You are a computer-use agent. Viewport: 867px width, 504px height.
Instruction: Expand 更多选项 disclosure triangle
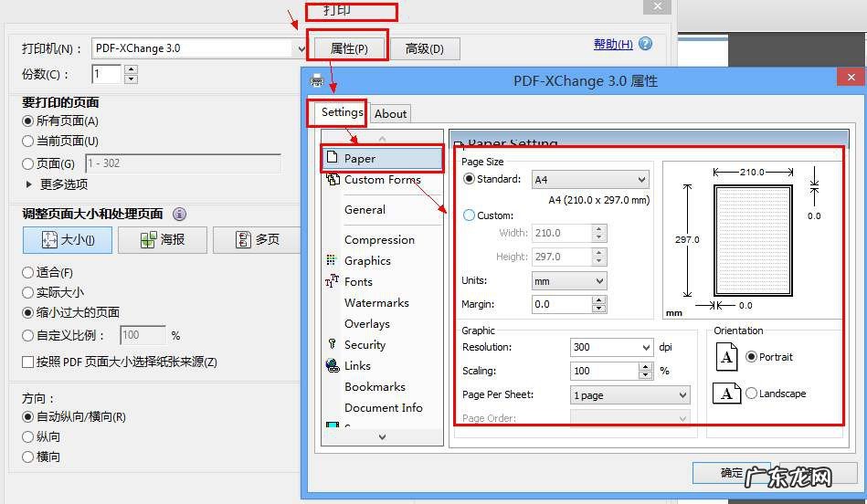coord(28,184)
